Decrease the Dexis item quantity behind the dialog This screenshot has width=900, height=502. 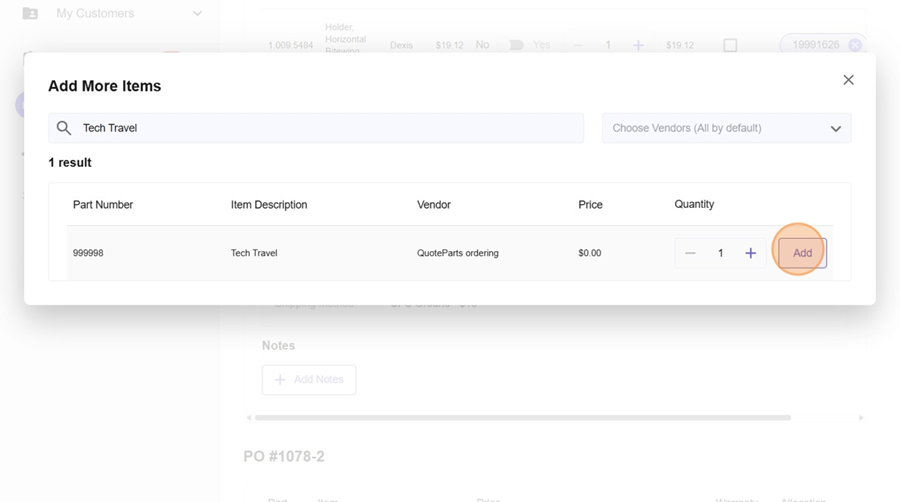click(578, 45)
